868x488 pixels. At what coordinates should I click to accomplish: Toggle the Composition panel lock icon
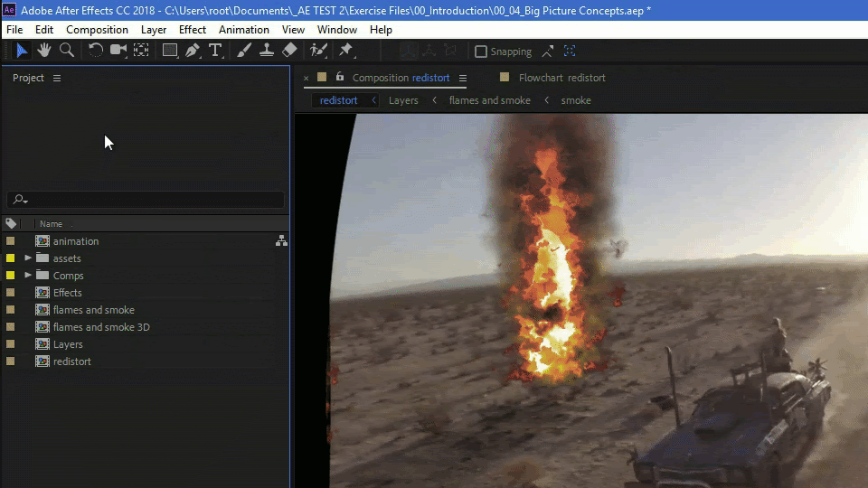point(340,78)
